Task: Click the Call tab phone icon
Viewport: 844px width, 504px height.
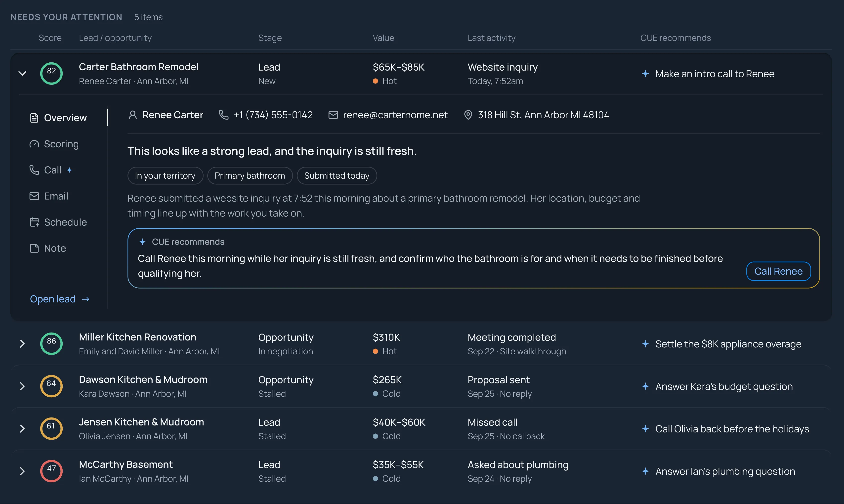Action: tap(34, 170)
